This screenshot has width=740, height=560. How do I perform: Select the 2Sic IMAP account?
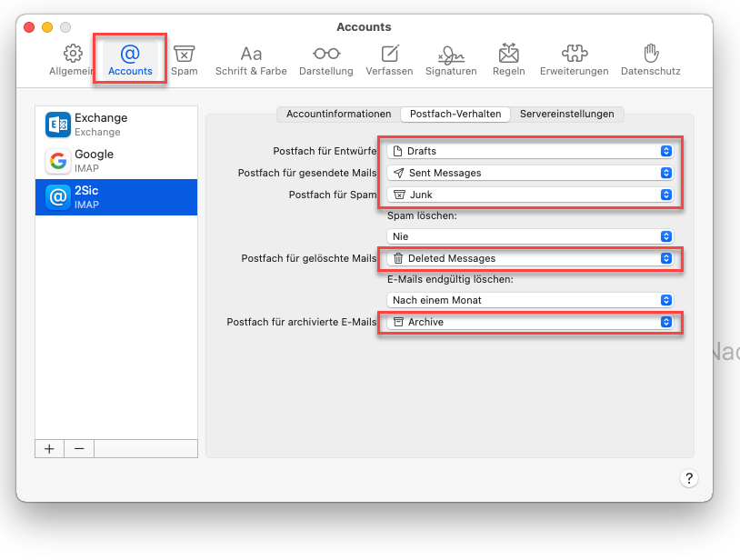pos(116,197)
